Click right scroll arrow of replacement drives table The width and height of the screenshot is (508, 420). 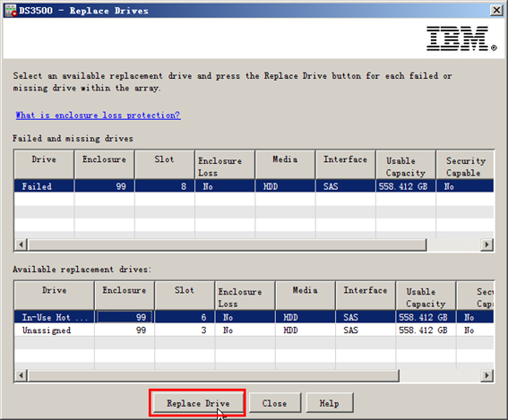click(486, 375)
